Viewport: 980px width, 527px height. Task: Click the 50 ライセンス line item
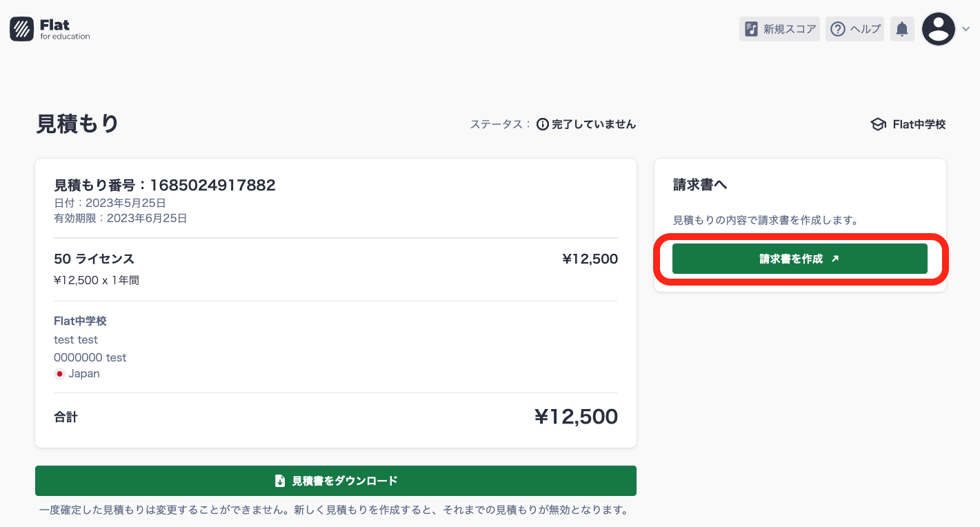point(94,259)
